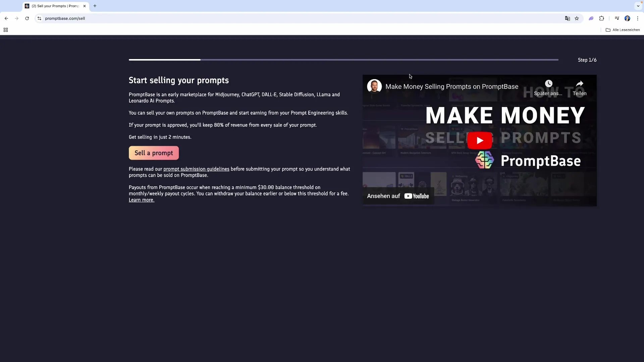Click the Später ansehen clock icon
Viewport: 644px width, 362px height.
(548, 84)
